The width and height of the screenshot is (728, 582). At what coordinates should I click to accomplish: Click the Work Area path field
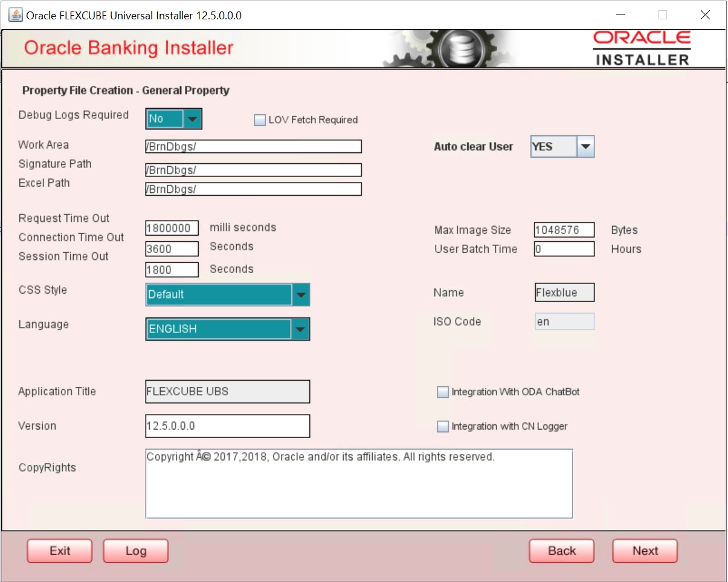(x=254, y=147)
